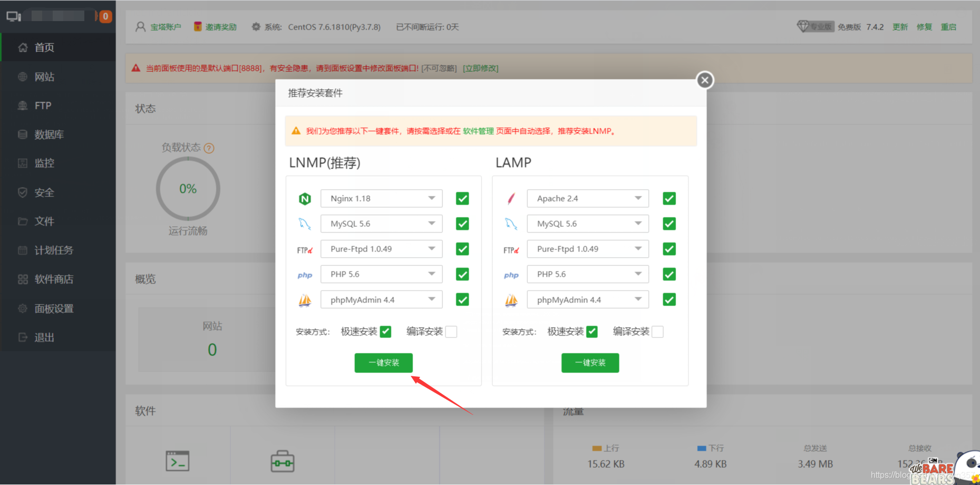The image size is (980, 485).
Task: Click the 退出 logout icon
Action: (x=23, y=337)
